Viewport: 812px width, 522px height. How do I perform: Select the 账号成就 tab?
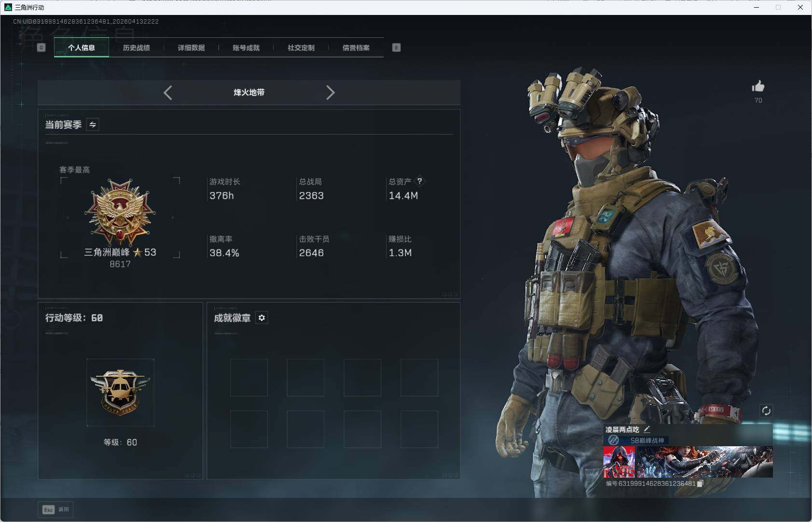tap(246, 48)
